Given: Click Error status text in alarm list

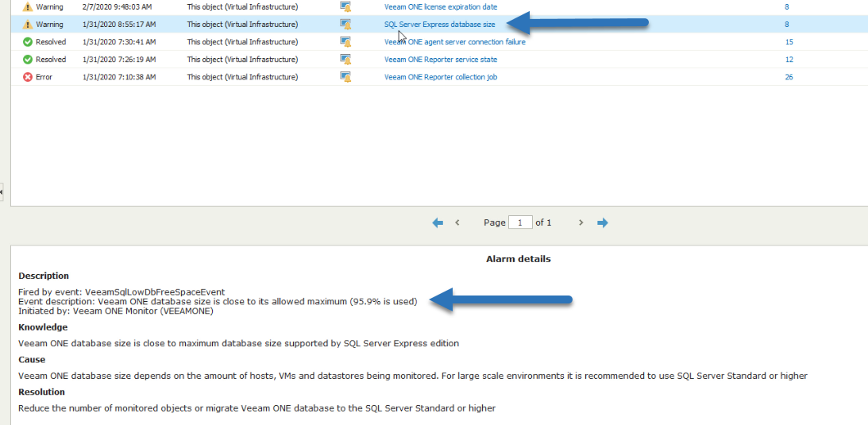Looking at the screenshot, I should tap(44, 77).
